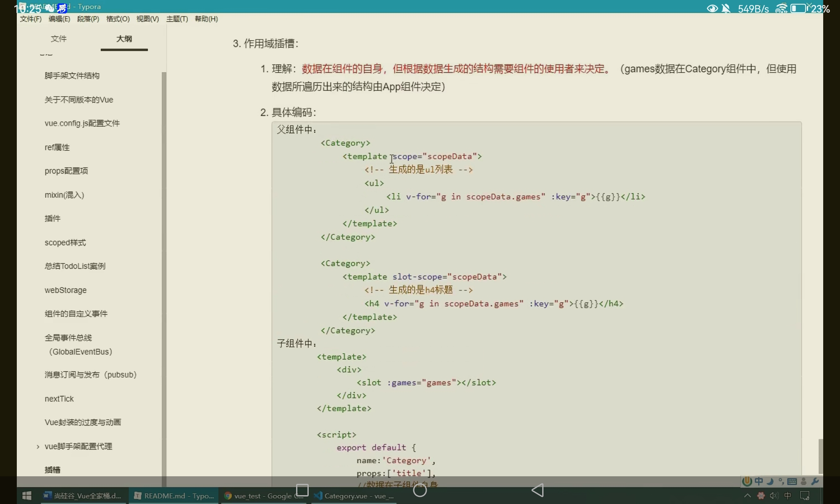Open the 主题(T) menu
840x504 pixels.
pos(177,19)
